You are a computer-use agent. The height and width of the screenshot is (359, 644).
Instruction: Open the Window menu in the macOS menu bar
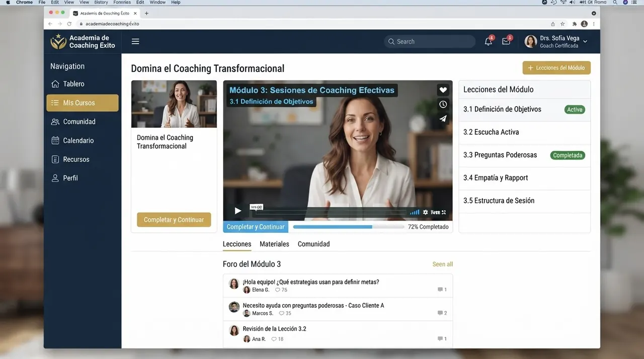pyautogui.click(x=157, y=3)
